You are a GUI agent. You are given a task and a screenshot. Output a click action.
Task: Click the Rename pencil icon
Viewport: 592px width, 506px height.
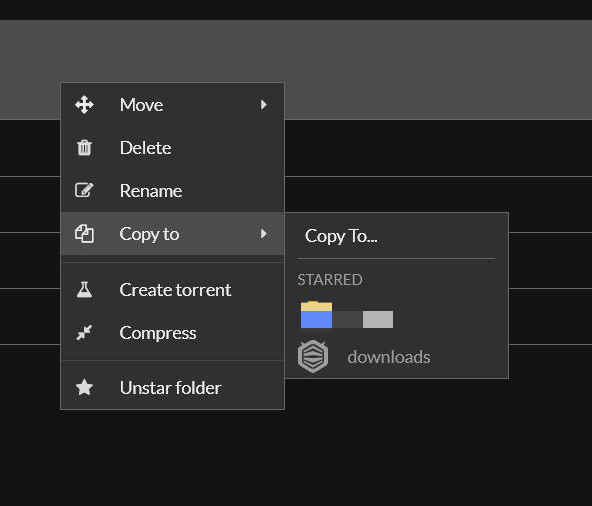84,190
